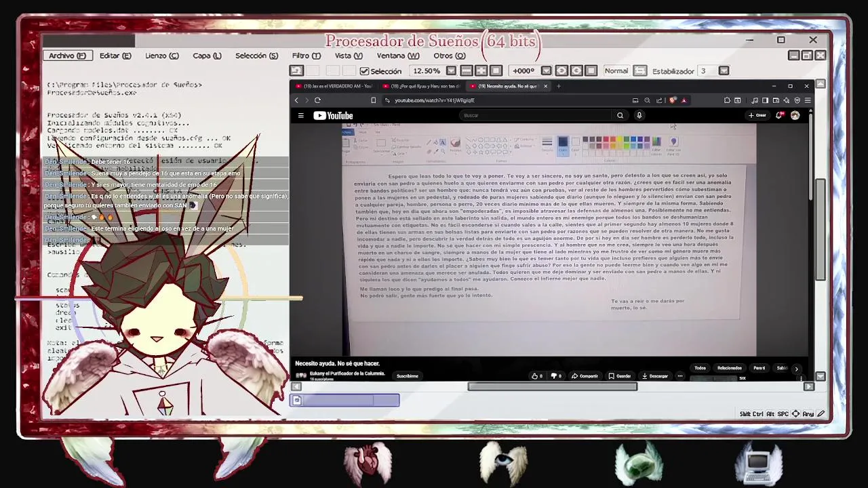The height and width of the screenshot is (488, 868).
Task: Open the Normal blend mode box
Action: pos(616,71)
